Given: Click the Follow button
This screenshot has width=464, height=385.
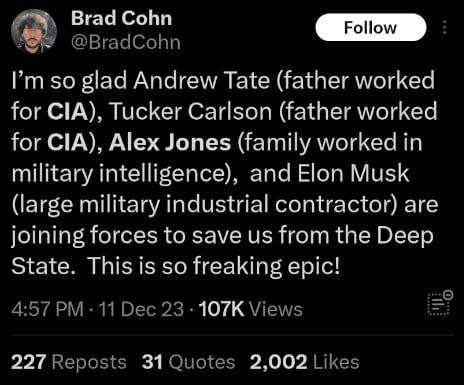Looking at the screenshot, I should click(371, 27).
